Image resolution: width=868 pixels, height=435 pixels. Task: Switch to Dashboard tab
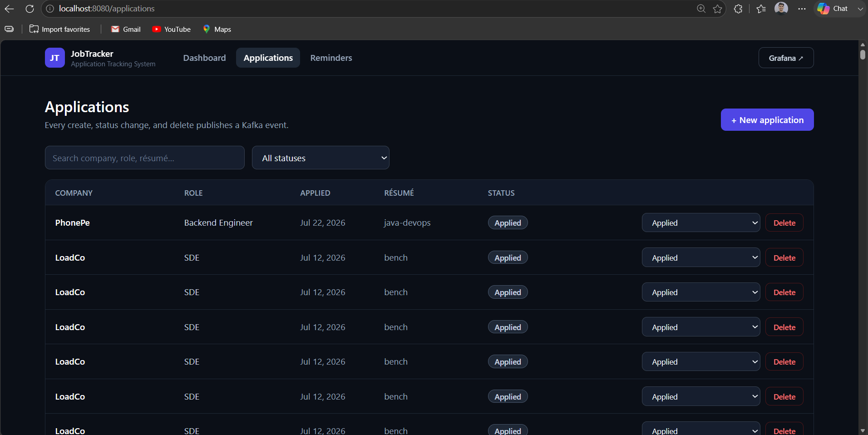pyautogui.click(x=204, y=58)
